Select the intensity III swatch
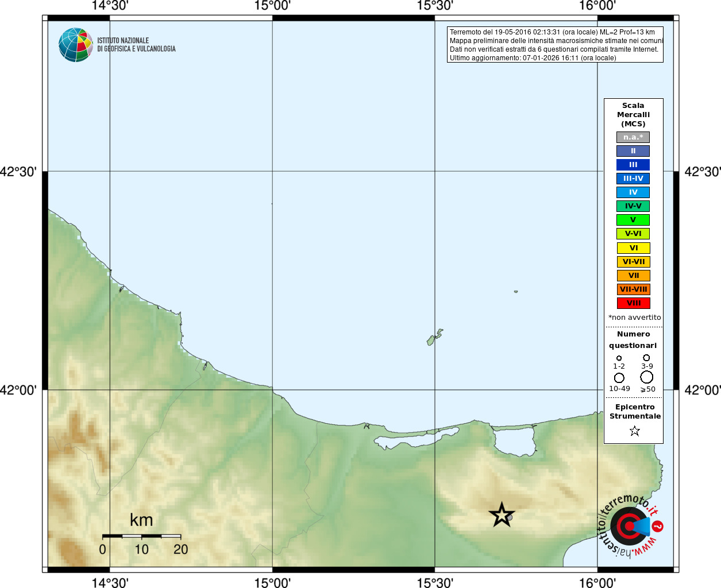The image size is (721, 588). point(633,165)
